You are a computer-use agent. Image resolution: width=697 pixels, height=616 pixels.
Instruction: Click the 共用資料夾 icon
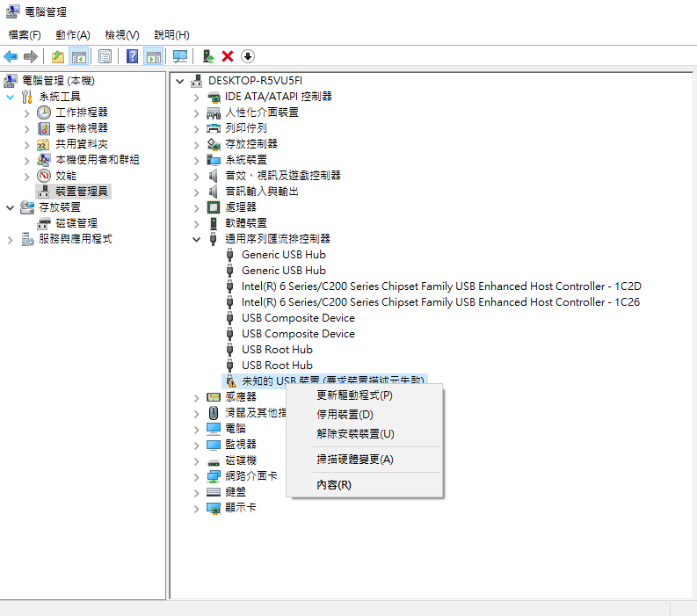click(x=44, y=144)
